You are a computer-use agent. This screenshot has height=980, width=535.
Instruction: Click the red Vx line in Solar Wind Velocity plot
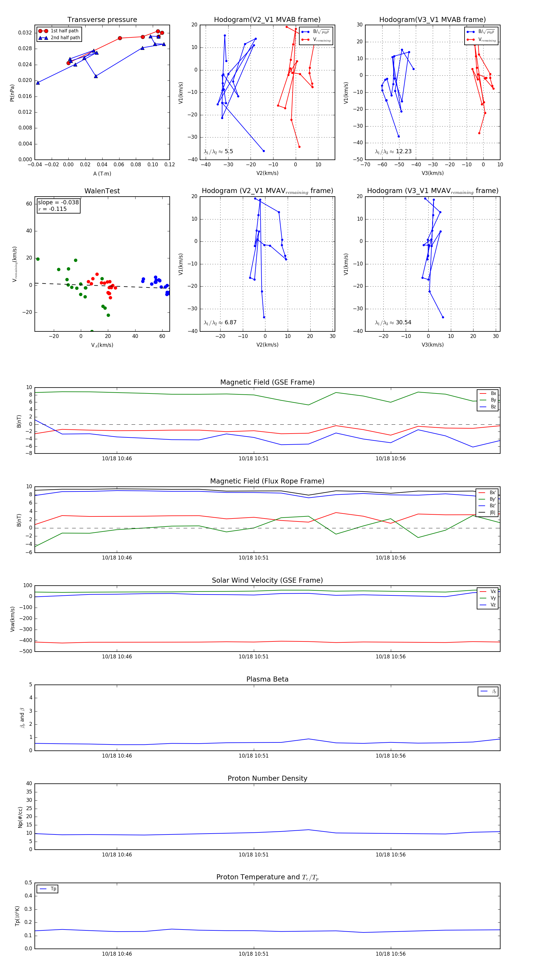tap(267, 642)
